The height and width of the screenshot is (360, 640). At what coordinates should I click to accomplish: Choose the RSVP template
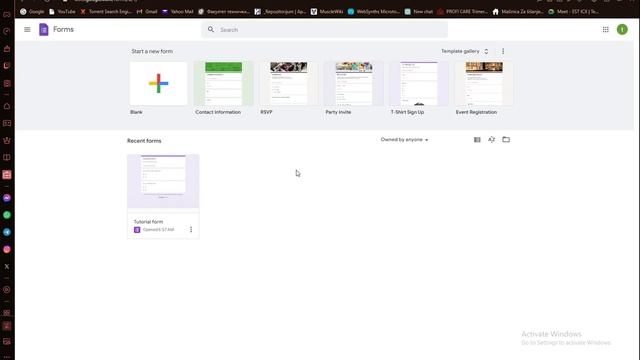point(289,83)
